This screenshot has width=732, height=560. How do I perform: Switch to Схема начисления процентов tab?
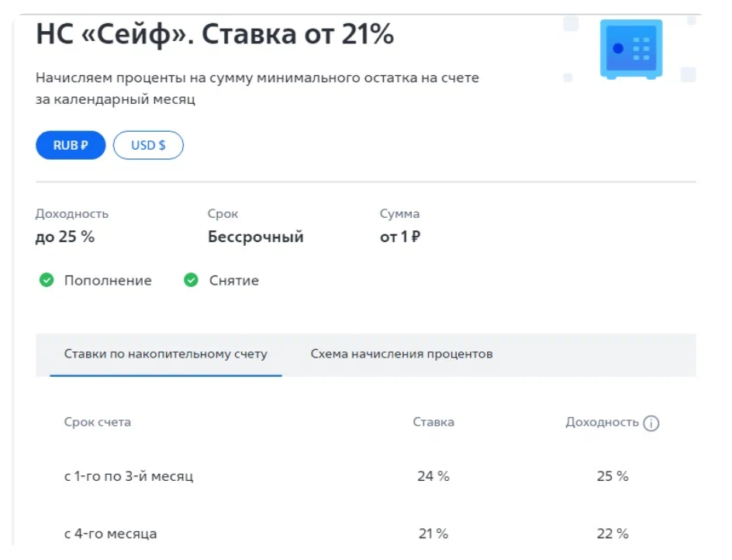point(402,354)
